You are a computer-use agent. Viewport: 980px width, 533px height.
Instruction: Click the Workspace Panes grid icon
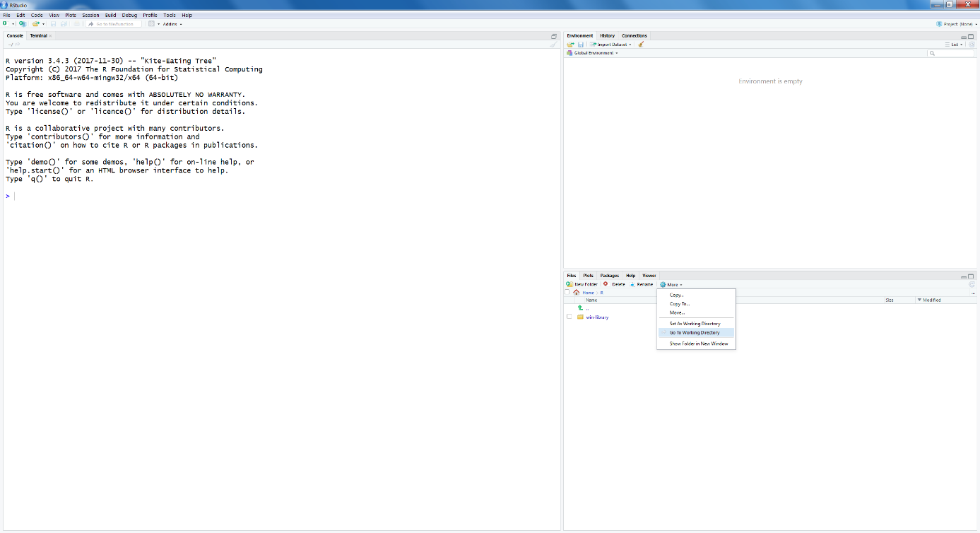click(x=151, y=24)
